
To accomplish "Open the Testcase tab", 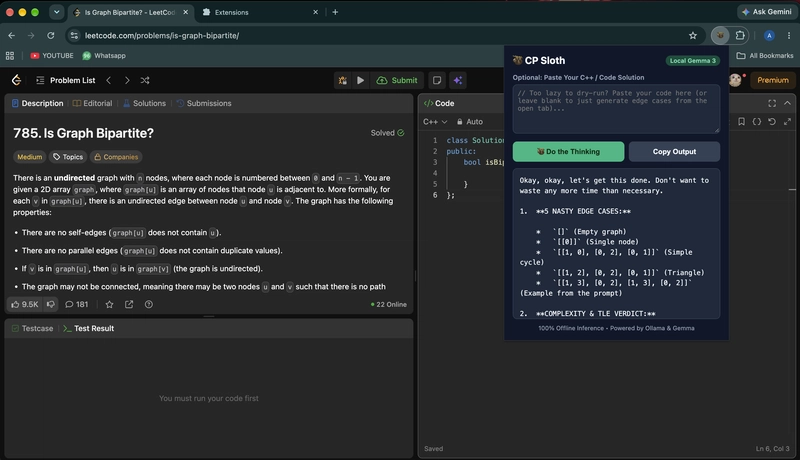I will (x=32, y=328).
